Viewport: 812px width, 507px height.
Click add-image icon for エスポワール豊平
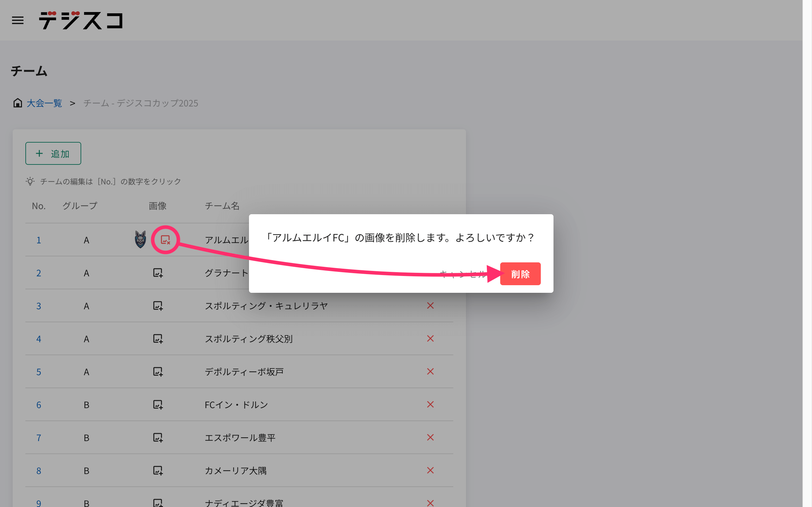click(x=158, y=437)
